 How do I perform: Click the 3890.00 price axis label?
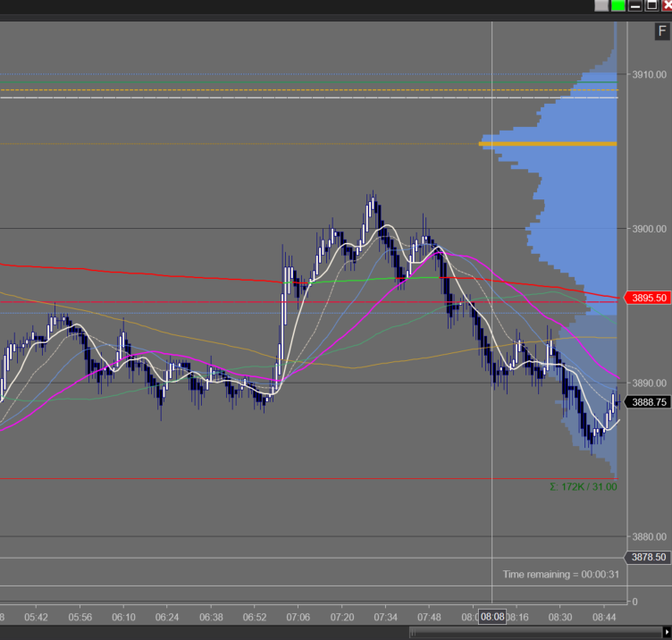(x=650, y=383)
